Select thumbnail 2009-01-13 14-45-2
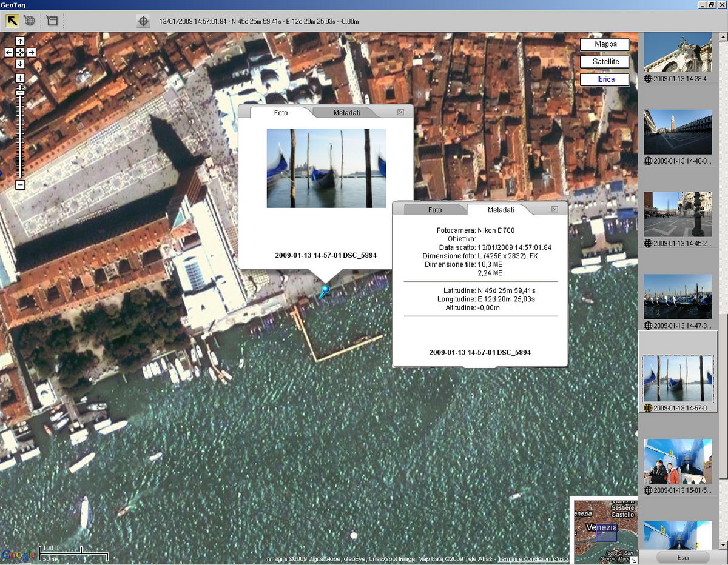The image size is (728, 565). pyautogui.click(x=678, y=214)
